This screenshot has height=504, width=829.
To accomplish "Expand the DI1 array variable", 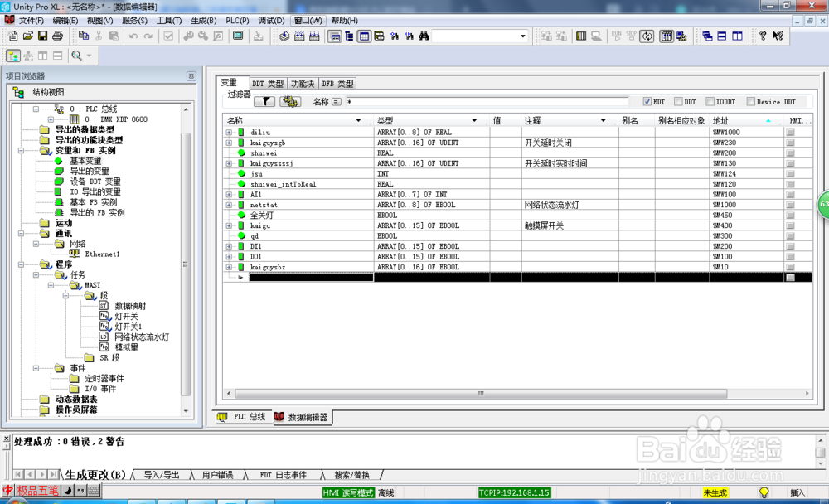I will coord(229,246).
